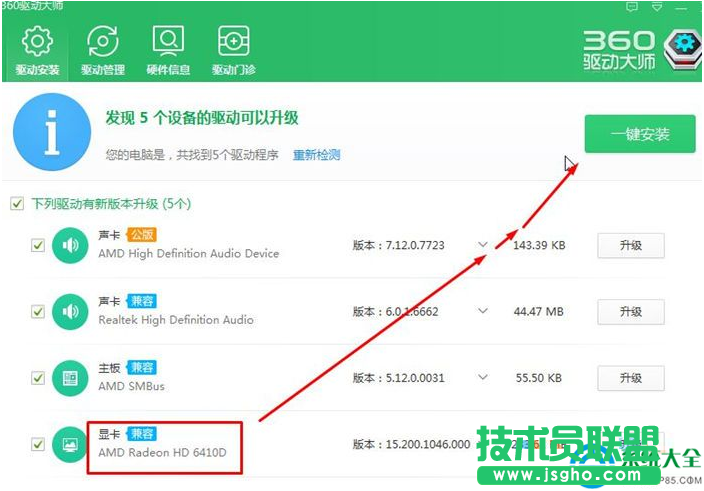
Task: Uncheck the AMD SMBus driver checkbox
Action: (38, 378)
